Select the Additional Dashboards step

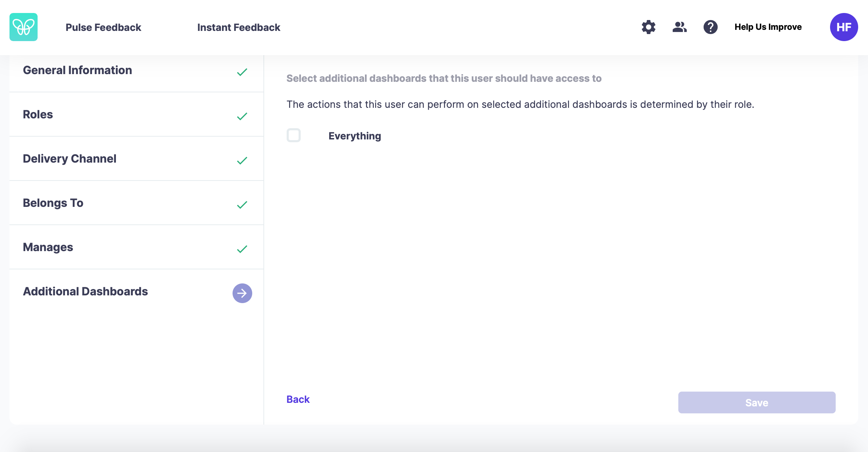pyautogui.click(x=137, y=291)
